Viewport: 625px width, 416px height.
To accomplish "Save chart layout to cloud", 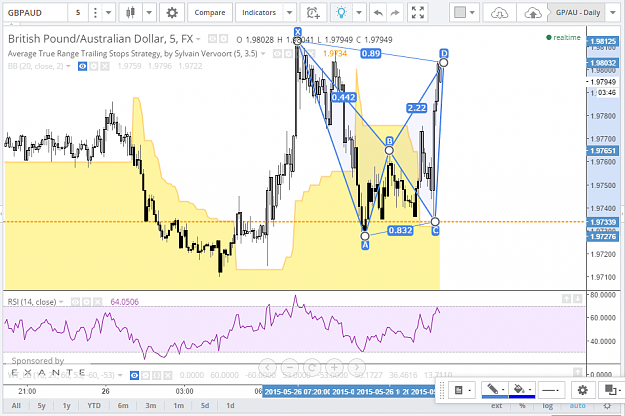I will pyautogui.click(x=533, y=13).
